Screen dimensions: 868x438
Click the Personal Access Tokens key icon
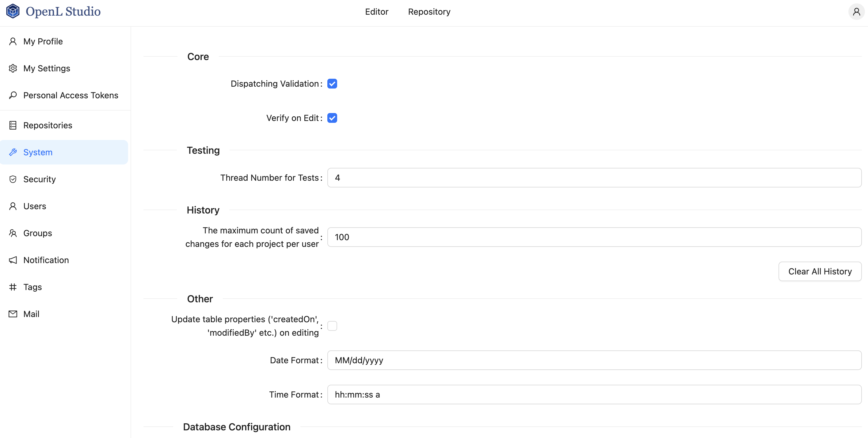13,95
